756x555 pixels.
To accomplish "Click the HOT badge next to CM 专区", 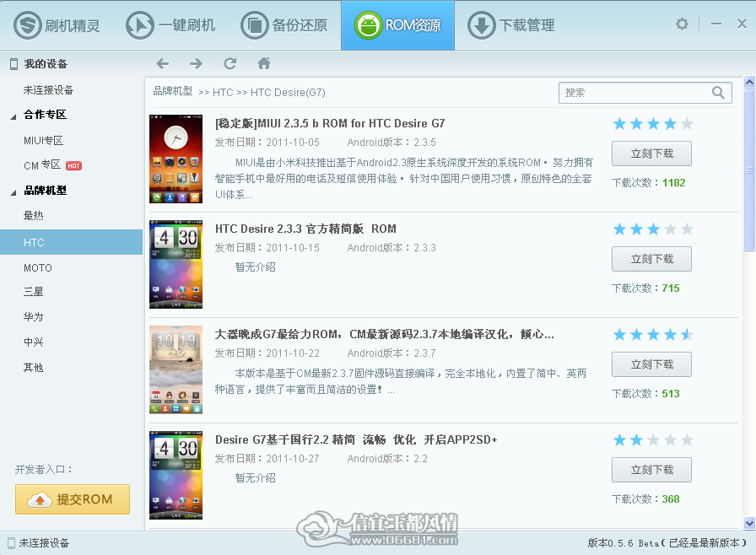I will 73,165.
